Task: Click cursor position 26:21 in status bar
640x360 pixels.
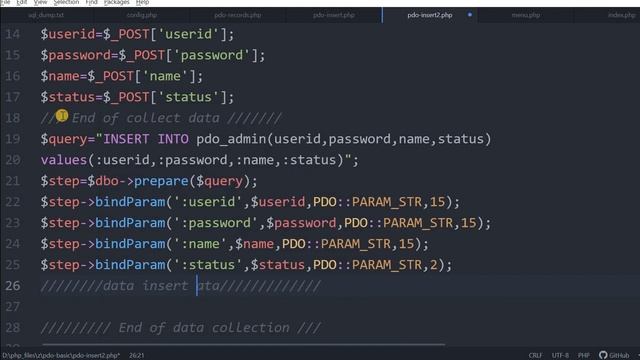Action: coord(137,356)
